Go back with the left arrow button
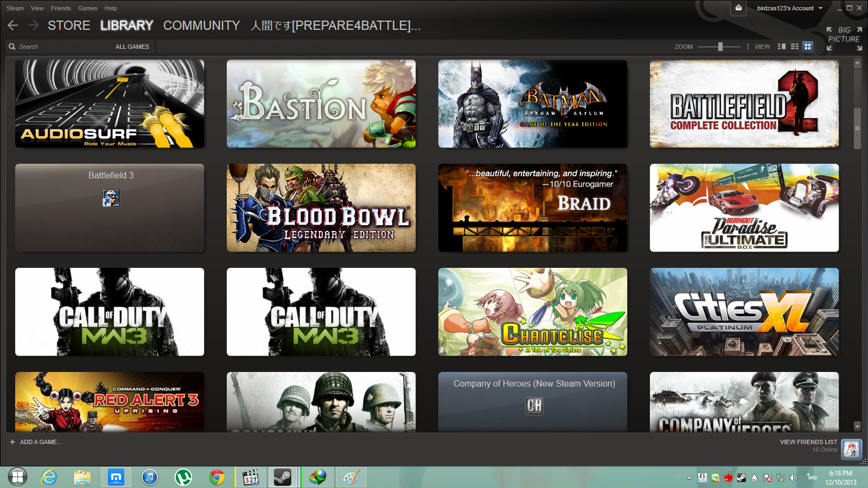The width and height of the screenshot is (868, 488). coord(13,25)
